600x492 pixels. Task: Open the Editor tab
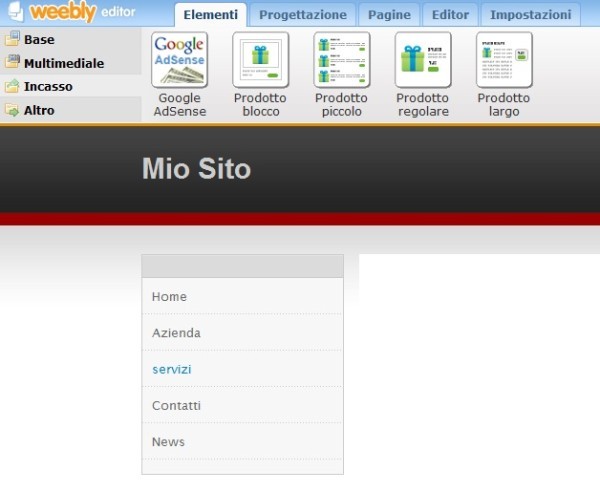click(450, 15)
